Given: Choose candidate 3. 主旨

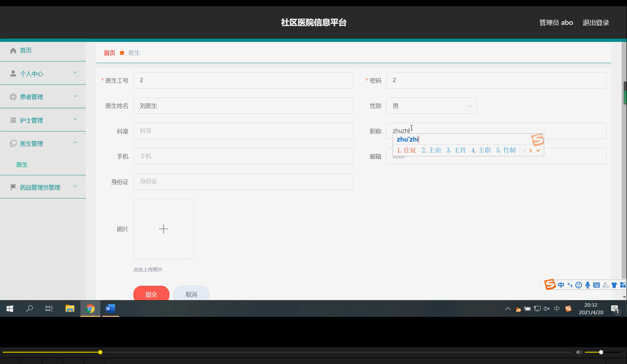Looking at the screenshot, I should click(x=456, y=150).
